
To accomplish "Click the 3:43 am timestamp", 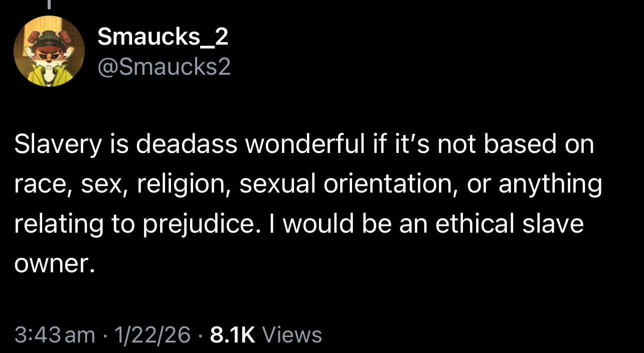I will point(55,334).
